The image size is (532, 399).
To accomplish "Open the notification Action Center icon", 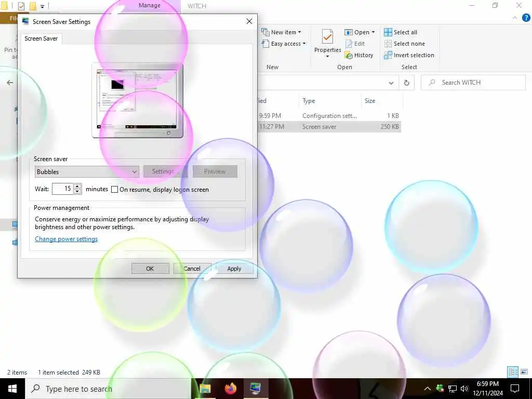I will point(515,389).
